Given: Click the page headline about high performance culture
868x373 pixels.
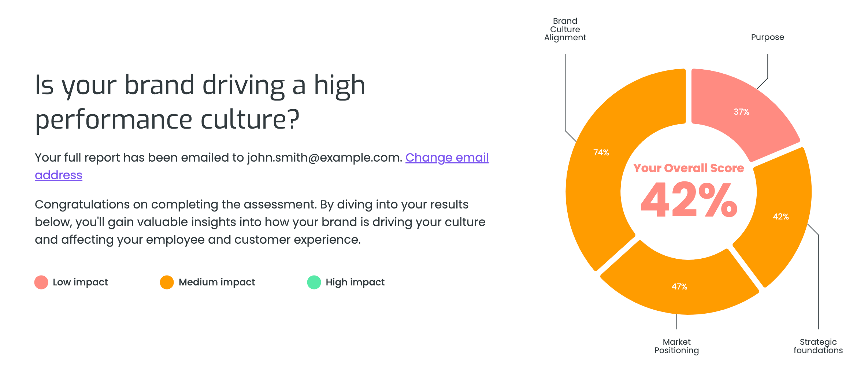Looking at the screenshot, I should click(x=200, y=102).
